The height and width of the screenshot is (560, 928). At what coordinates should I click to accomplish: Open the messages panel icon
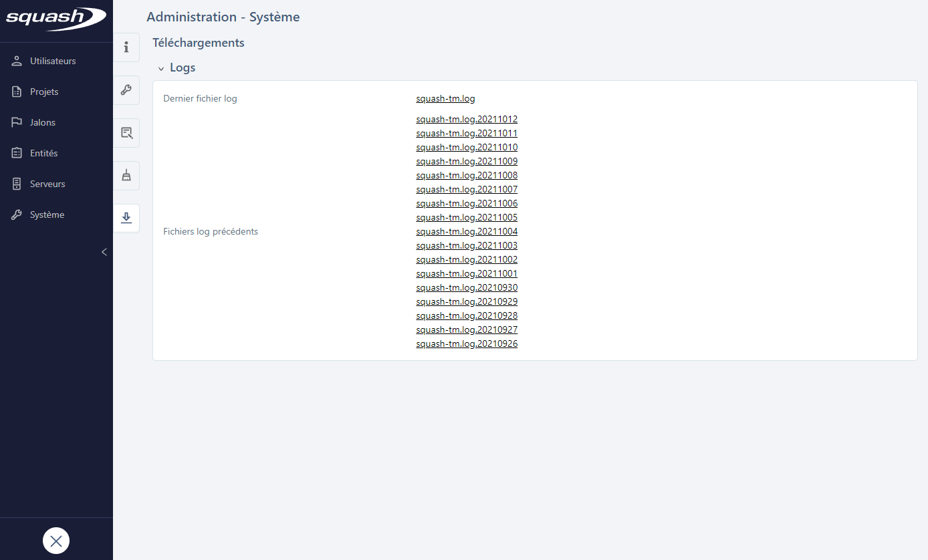coord(126,133)
